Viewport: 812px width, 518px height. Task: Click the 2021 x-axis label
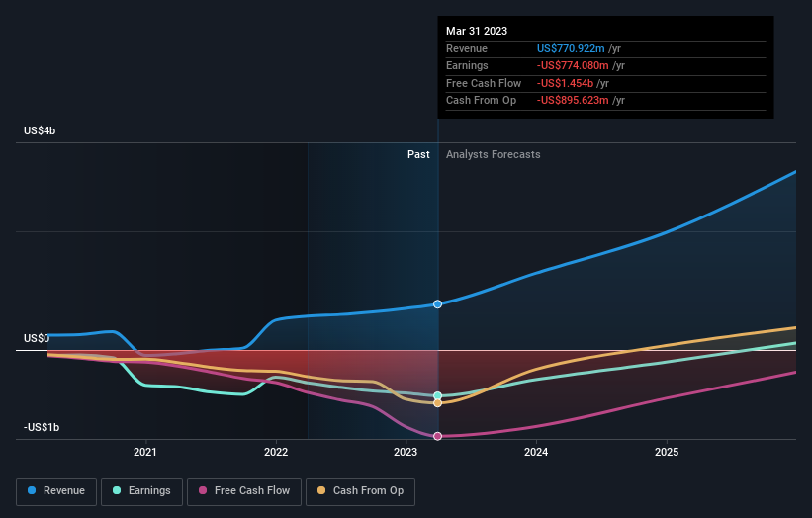[145, 452]
